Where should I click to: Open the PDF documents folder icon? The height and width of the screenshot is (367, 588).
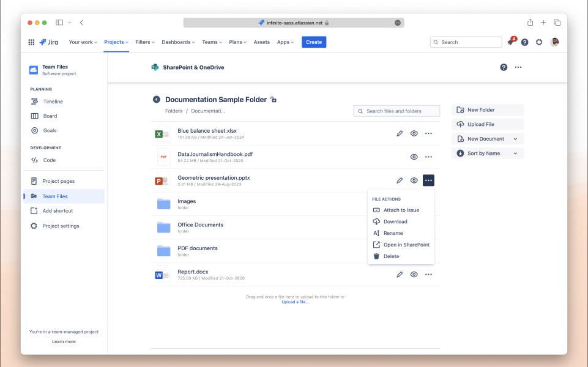coord(163,251)
